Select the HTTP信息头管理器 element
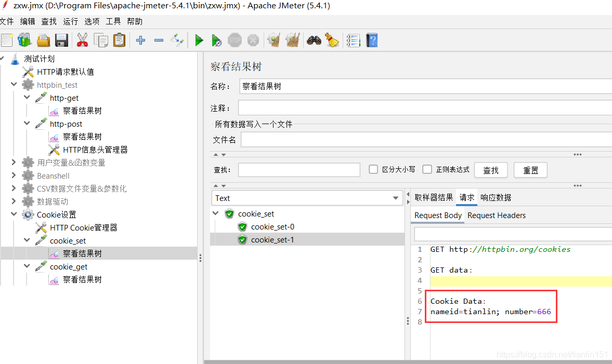612x364 pixels. pos(95,150)
